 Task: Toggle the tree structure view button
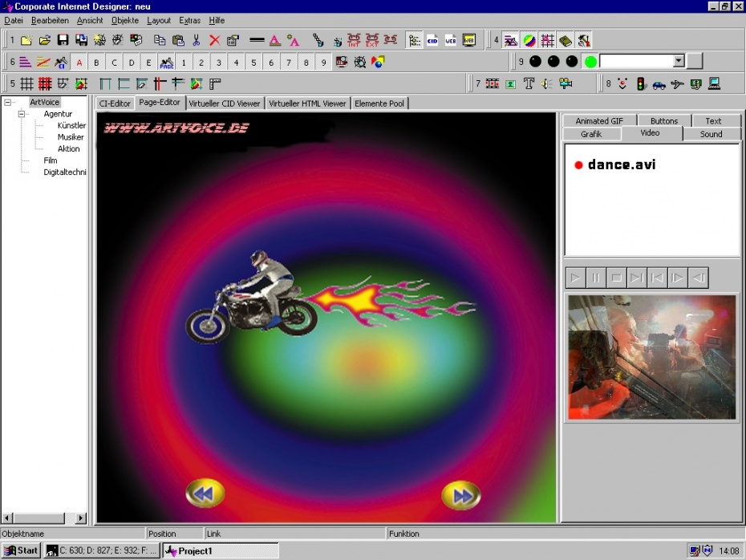pyautogui.click(x=415, y=40)
